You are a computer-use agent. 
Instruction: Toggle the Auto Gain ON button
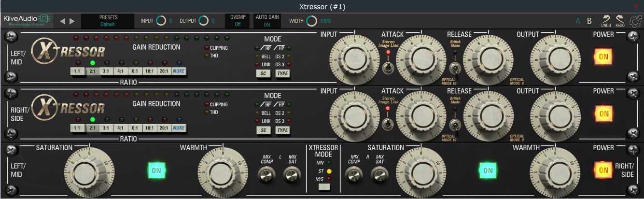tap(267, 21)
